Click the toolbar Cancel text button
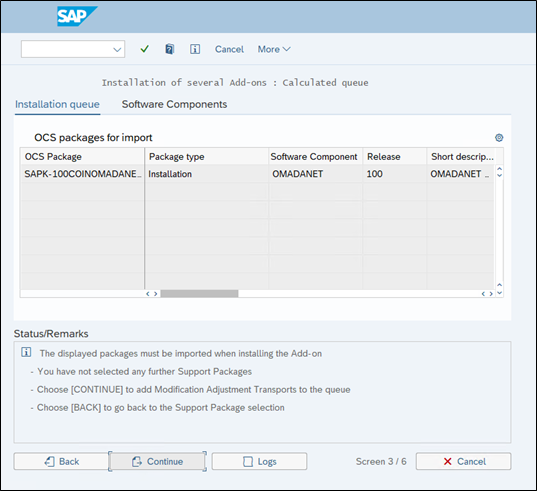The image size is (537, 491). [229, 49]
